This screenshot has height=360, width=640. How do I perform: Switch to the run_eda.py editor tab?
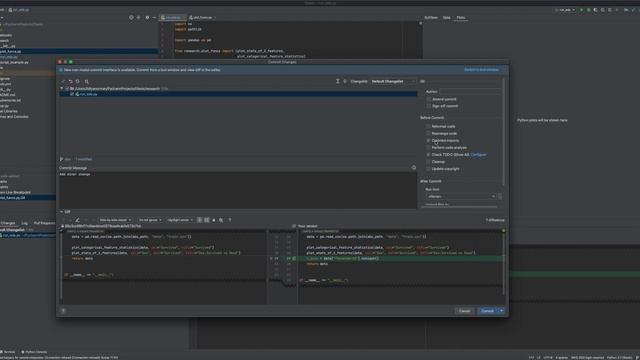point(173,18)
